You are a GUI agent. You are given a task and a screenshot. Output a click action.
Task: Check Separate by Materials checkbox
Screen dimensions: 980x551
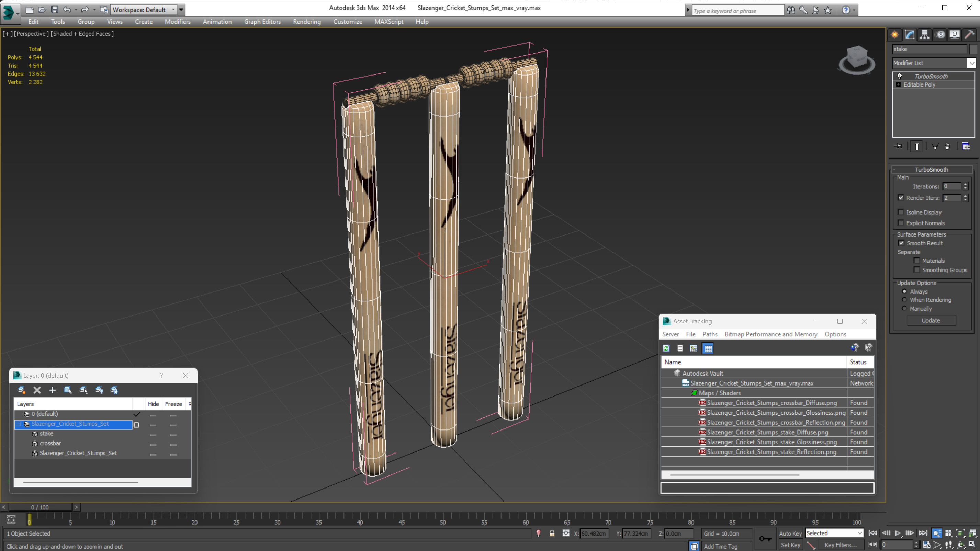click(x=917, y=261)
